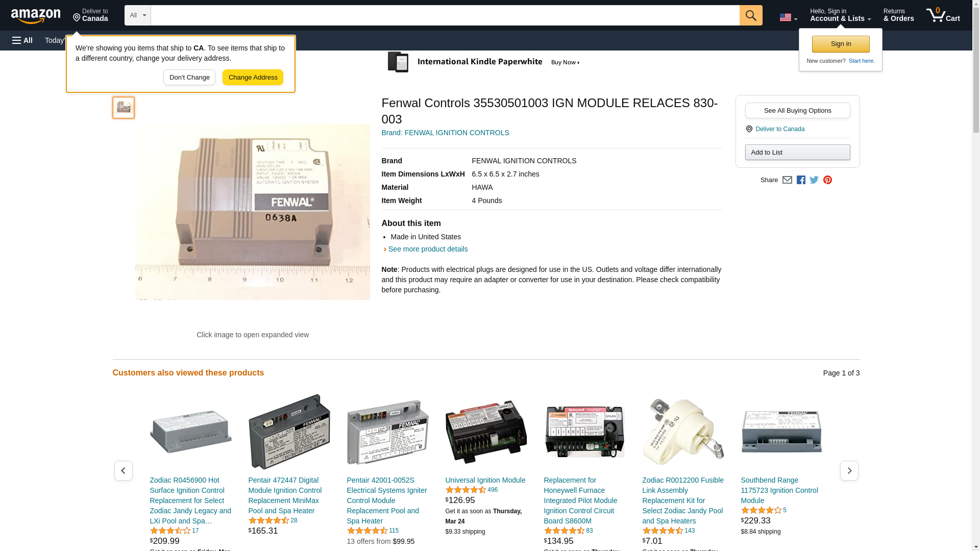Screen dimensions: 980x551
Task: Go to previous carousel page arrow
Action: tap(123, 470)
